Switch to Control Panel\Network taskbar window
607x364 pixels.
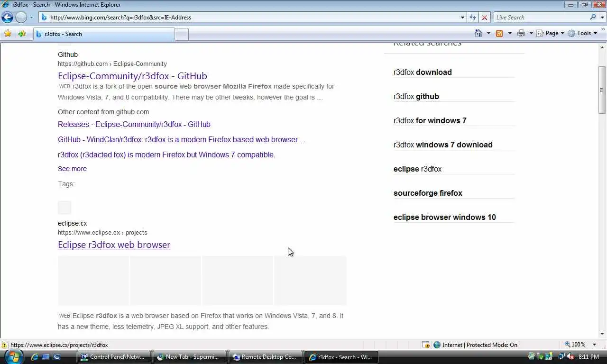[x=113, y=357]
